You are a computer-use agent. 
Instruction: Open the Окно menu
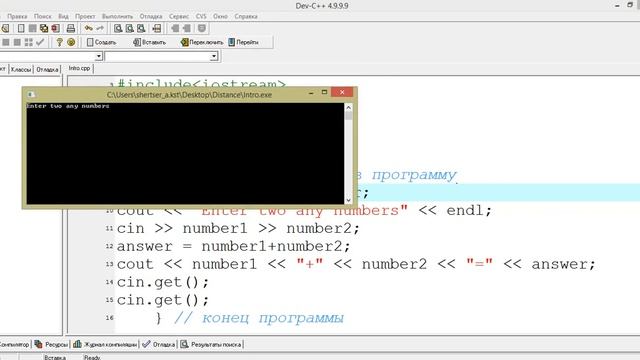point(220,16)
